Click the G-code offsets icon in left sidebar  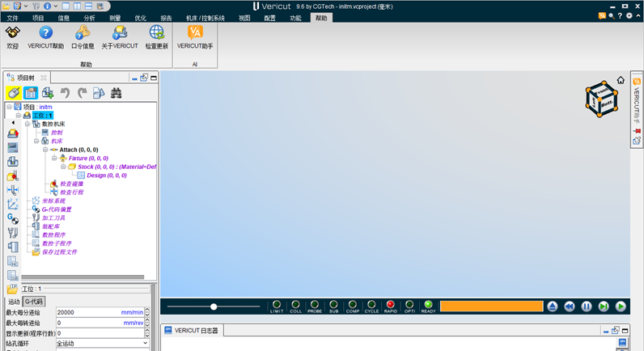pos(13,218)
